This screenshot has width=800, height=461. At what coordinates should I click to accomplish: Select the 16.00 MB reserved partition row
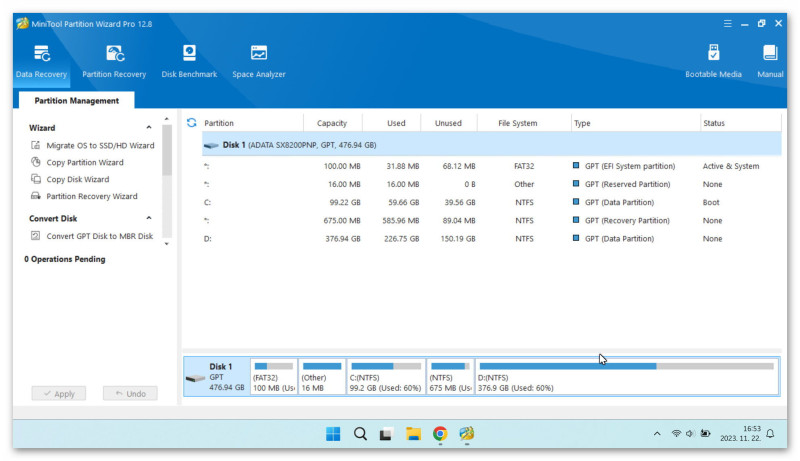pos(491,184)
